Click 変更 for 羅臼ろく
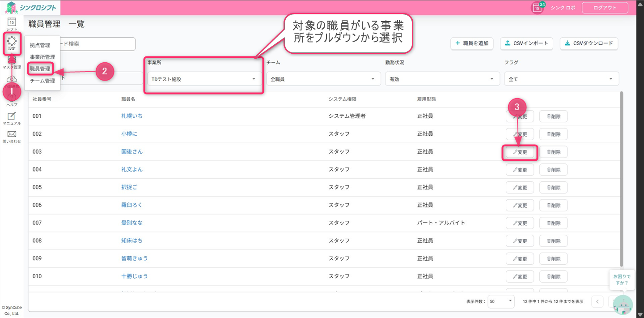This screenshot has width=644, height=318. [520, 205]
